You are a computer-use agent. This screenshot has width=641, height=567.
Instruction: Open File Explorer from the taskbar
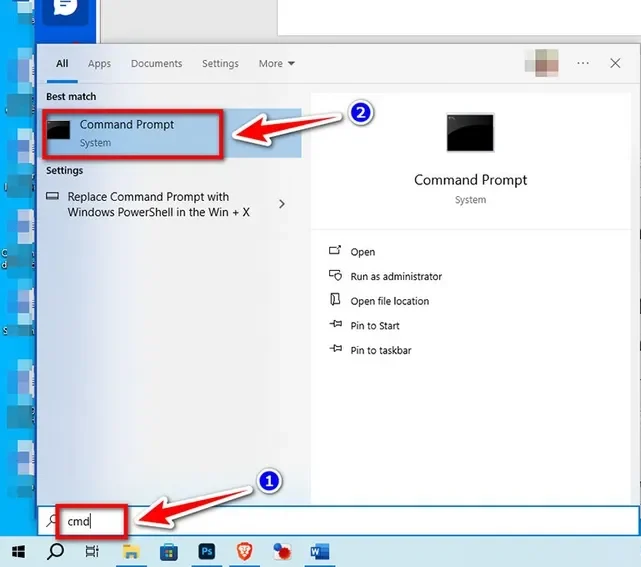pyautogui.click(x=131, y=552)
